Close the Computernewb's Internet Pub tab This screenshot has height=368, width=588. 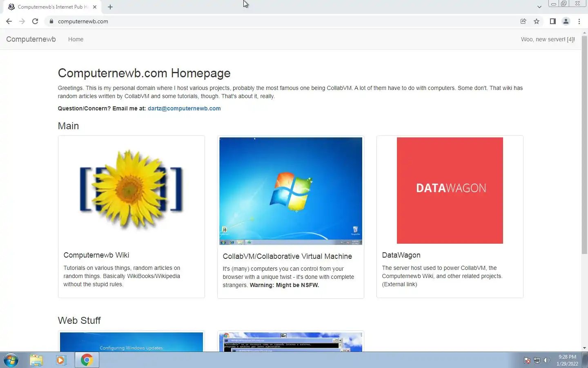click(95, 7)
